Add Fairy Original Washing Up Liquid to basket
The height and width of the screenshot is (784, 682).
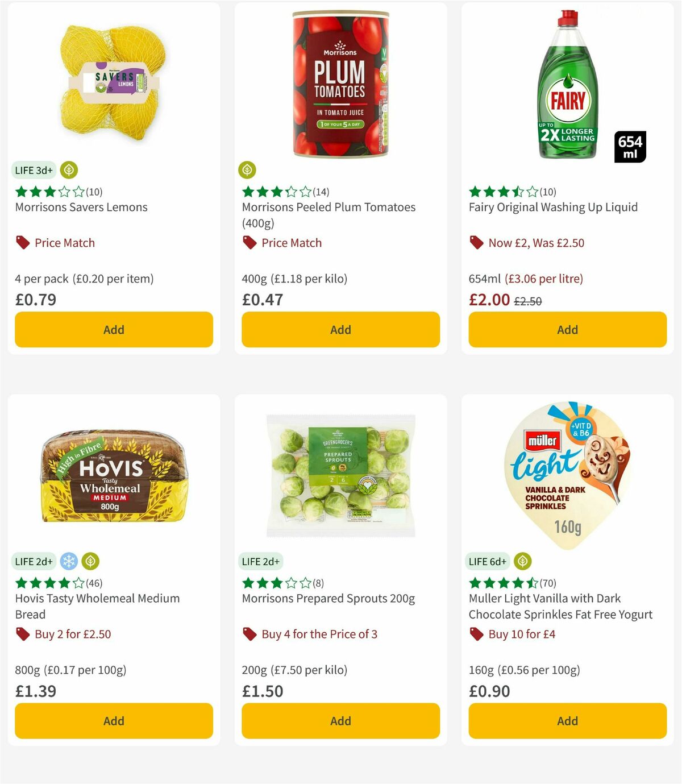pos(567,329)
